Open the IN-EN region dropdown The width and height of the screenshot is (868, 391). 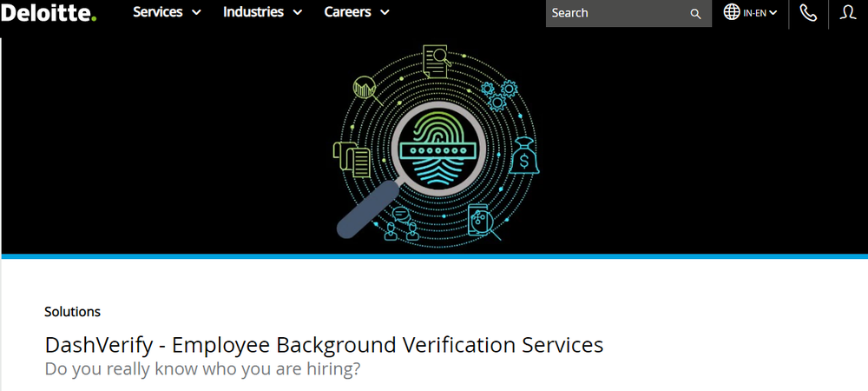[x=759, y=13]
